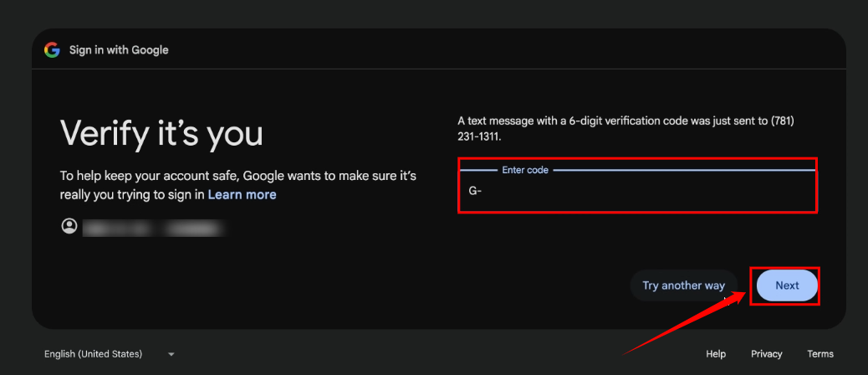
Task: Open the Help link in footer
Action: [x=716, y=354]
